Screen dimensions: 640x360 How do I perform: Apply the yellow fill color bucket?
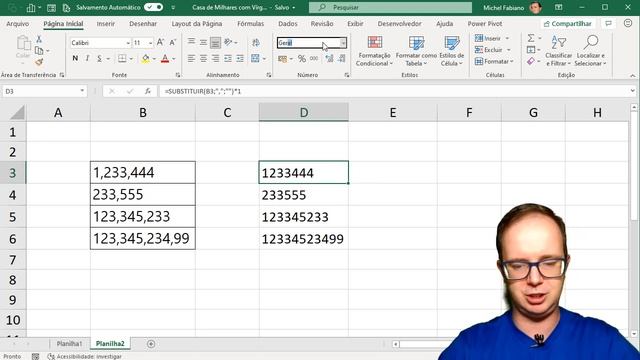pyautogui.click(x=145, y=59)
